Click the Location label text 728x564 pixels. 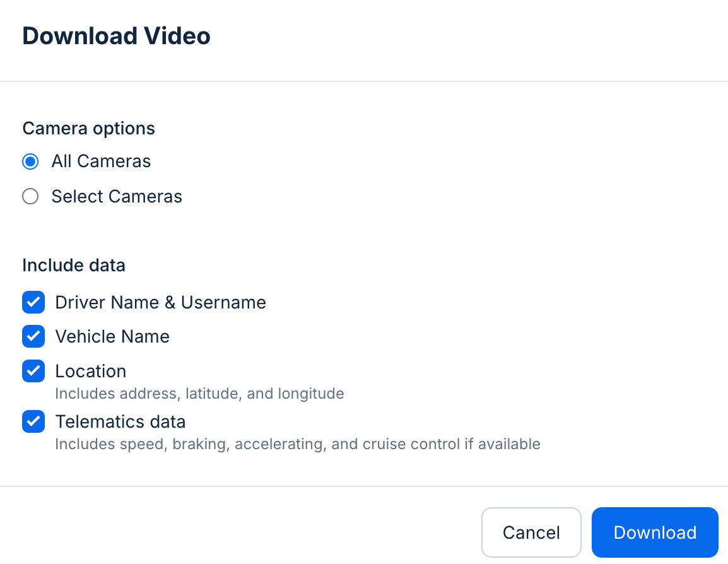point(90,371)
